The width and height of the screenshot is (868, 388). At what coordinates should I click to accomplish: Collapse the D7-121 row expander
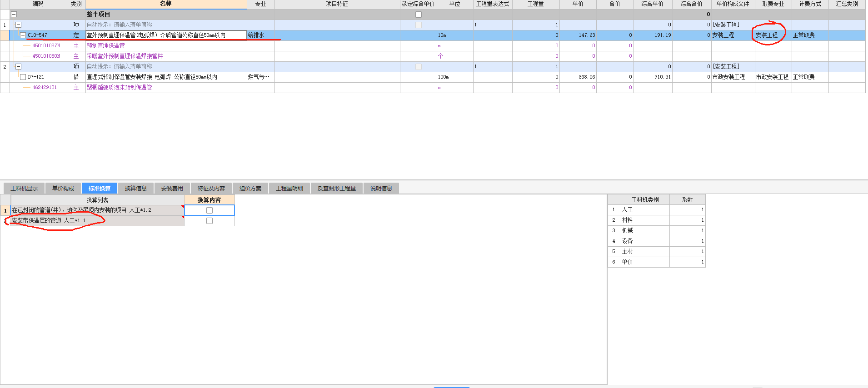[23, 77]
